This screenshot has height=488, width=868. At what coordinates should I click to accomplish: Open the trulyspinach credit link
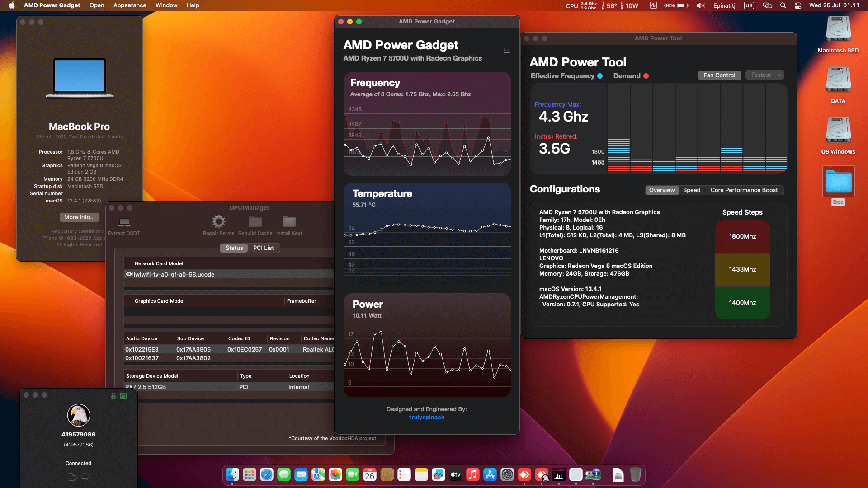tap(427, 418)
